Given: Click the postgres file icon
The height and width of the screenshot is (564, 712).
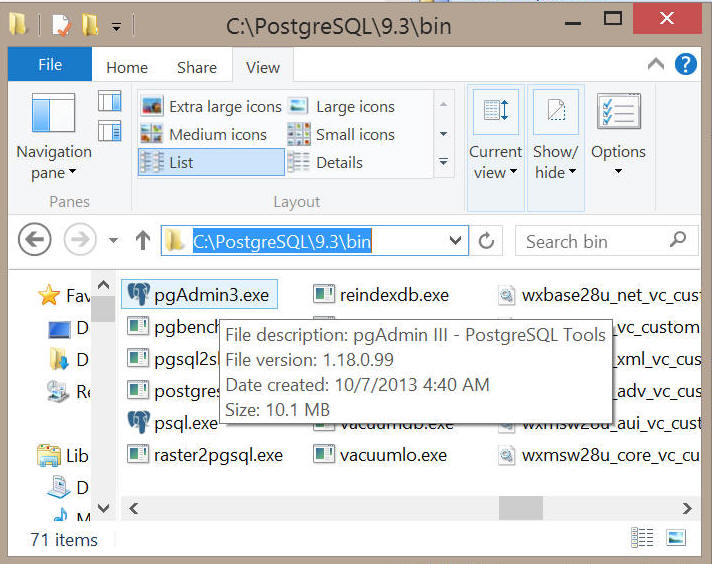Looking at the screenshot, I should 138,390.
